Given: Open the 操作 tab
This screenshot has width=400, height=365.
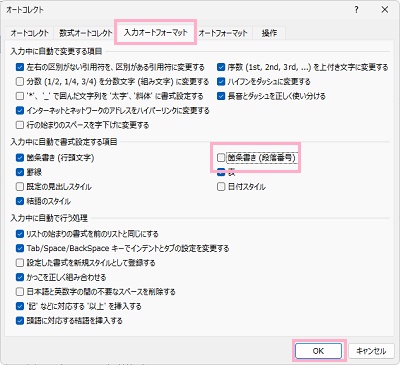Looking at the screenshot, I should point(269,33).
